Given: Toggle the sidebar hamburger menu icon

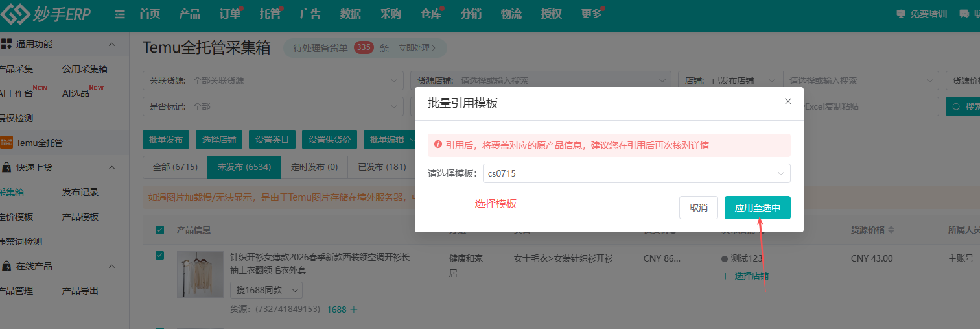Looking at the screenshot, I should click(x=120, y=14).
